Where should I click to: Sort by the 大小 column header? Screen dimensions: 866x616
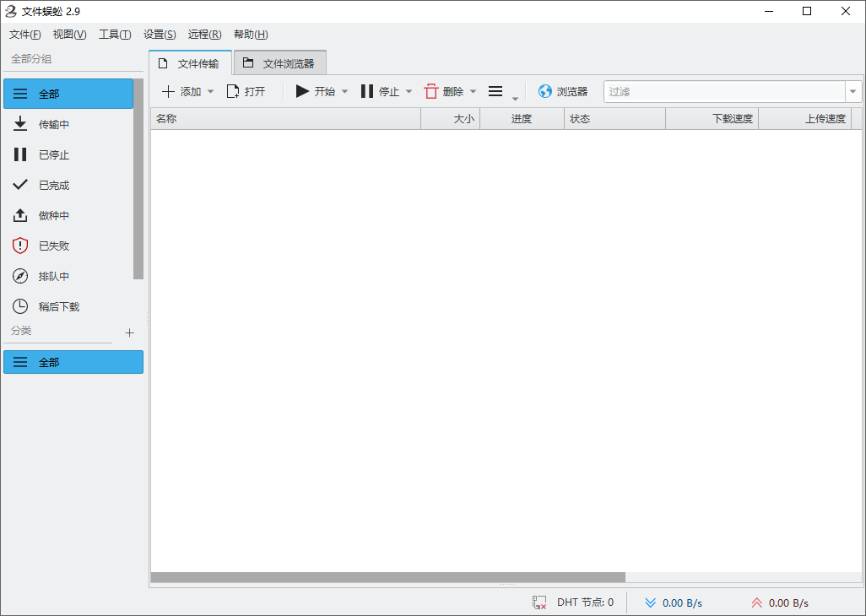[x=451, y=119]
